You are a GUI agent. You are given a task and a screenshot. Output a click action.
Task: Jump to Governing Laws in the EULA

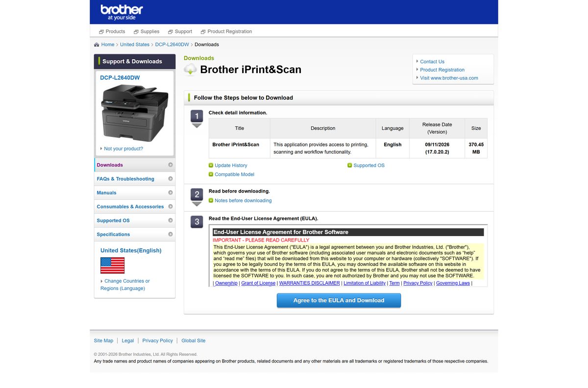(x=453, y=283)
